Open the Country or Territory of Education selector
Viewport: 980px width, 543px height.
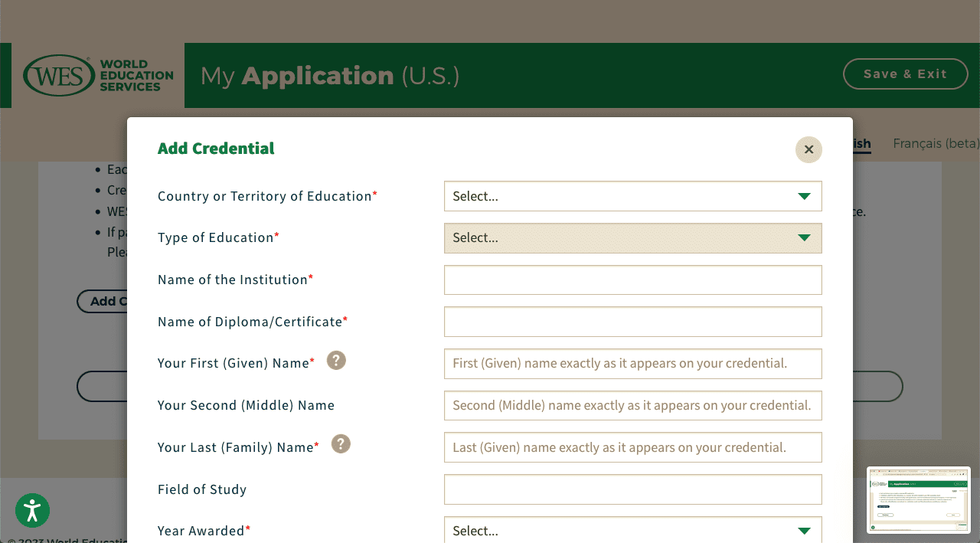coord(633,196)
